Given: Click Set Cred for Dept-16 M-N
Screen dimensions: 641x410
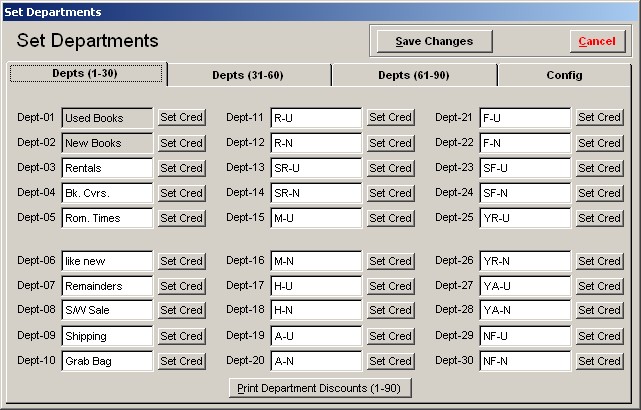Looking at the screenshot, I should pos(390,261).
